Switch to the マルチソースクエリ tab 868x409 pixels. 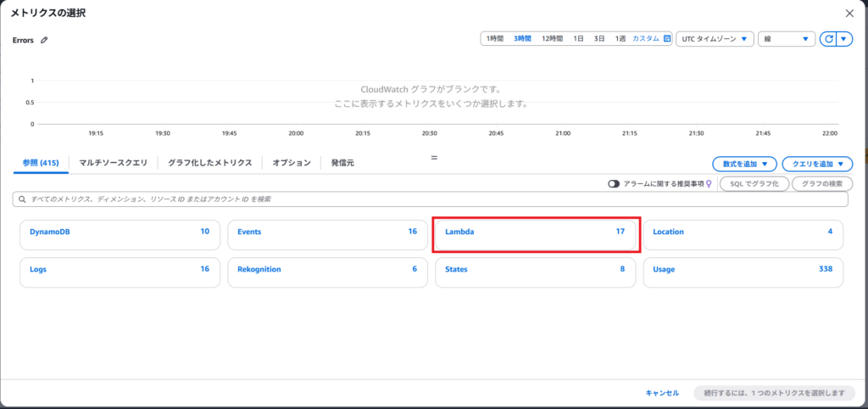[x=114, y=162]
